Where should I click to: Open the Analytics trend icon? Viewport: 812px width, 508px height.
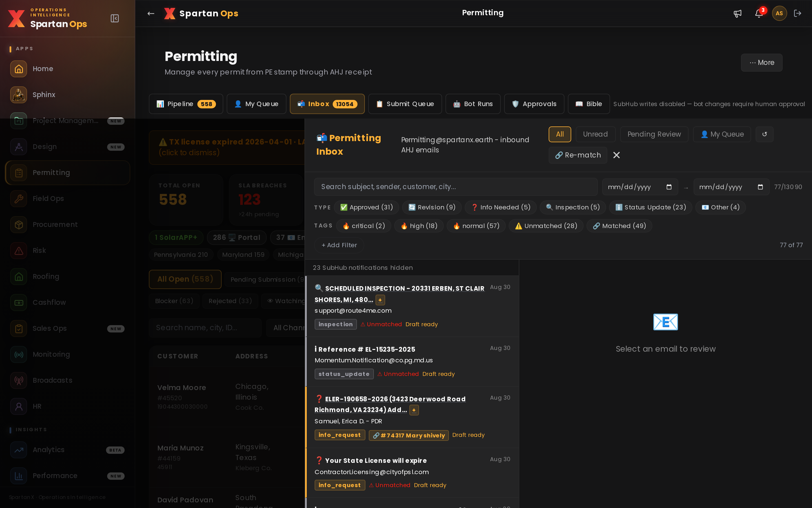pos(19,450)
